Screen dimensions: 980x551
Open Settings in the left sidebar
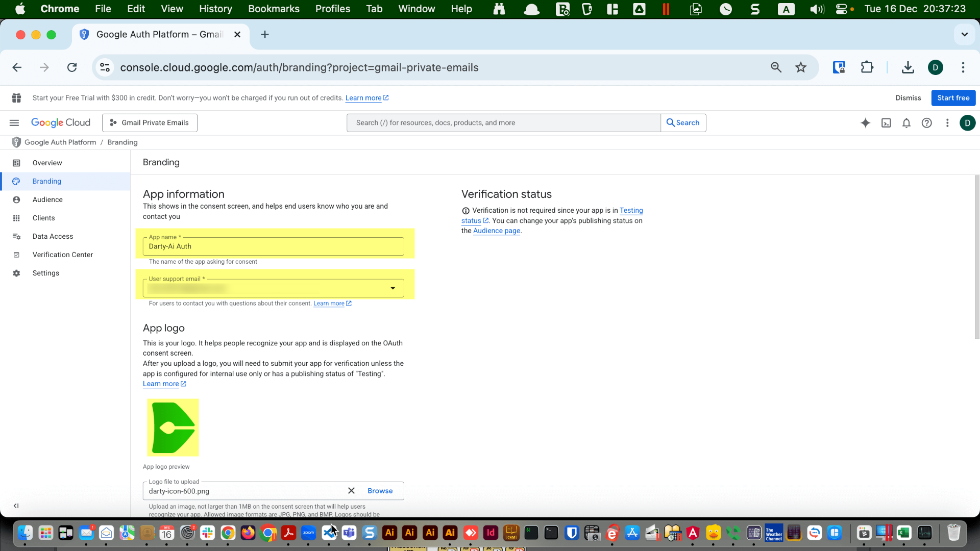tap(45, 273)
